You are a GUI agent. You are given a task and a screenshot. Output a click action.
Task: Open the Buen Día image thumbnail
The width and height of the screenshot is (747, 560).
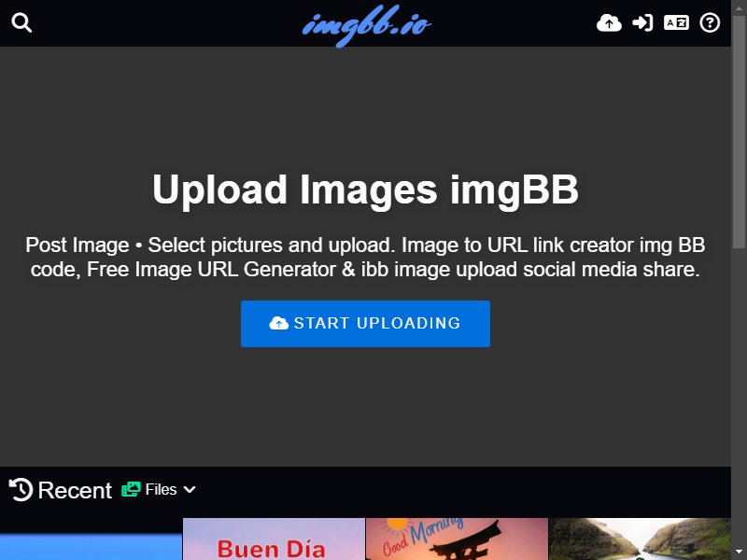click(x=274, y=539)
